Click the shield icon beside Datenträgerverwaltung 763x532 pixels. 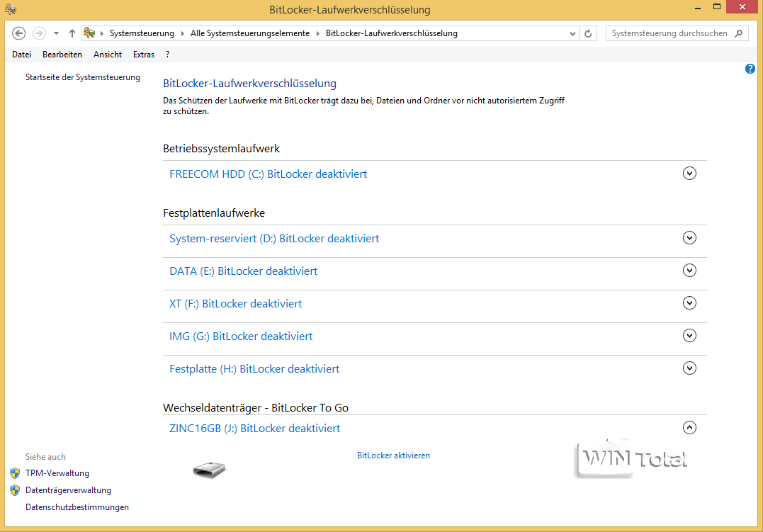tap(15, 490)
